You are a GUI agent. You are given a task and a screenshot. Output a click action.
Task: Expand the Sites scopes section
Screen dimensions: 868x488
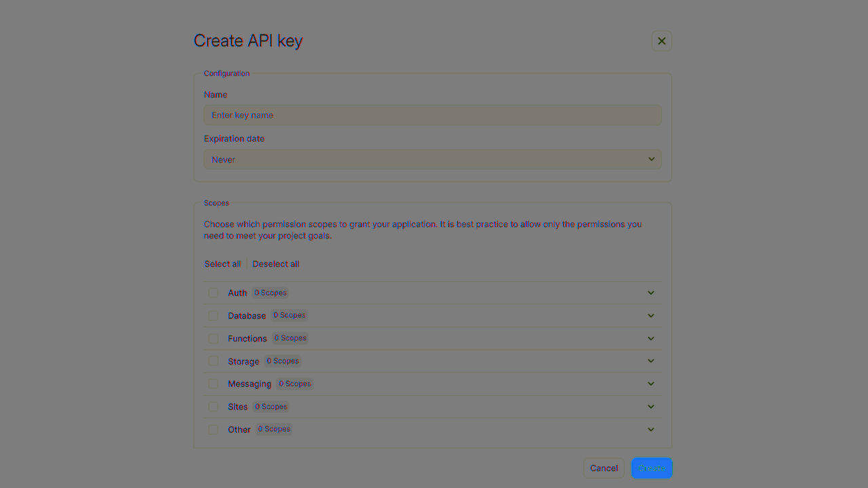pos(650,406)
